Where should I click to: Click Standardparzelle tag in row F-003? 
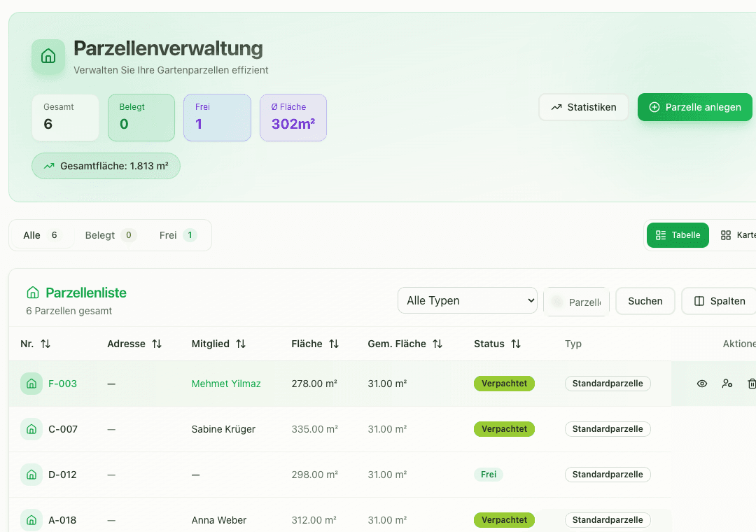coord(608,384)
